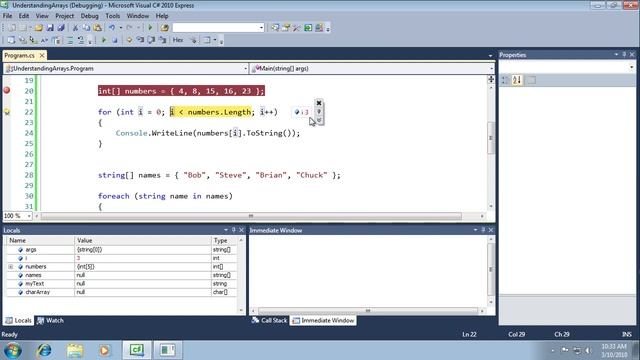This screenshot has width=640, height=360.
Task: Toggle Alphabetical sort in Properties panel
Action: [517, 80]
